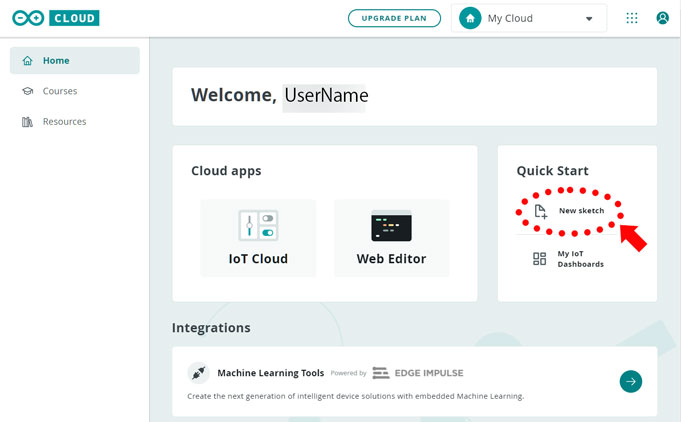The image size is (681, 422).
Task: Click the Machine Learning Tools plug icon
Action: (x=198, y=373)
